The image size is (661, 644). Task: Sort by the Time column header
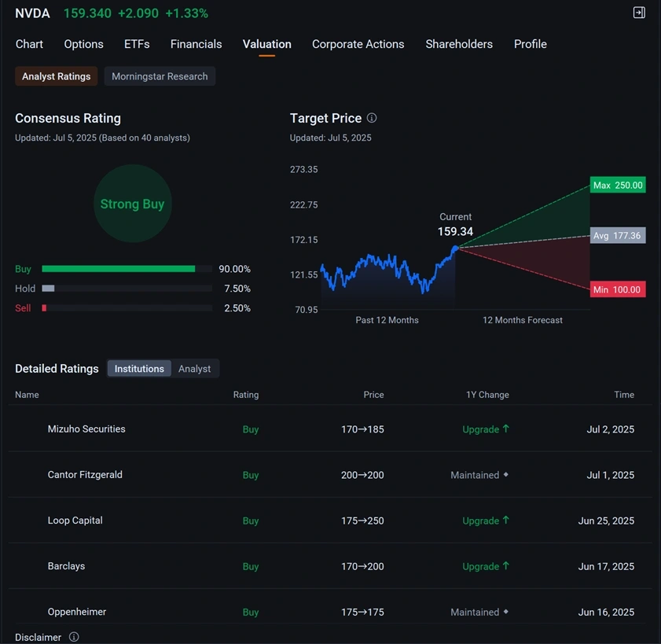[624, 395]
